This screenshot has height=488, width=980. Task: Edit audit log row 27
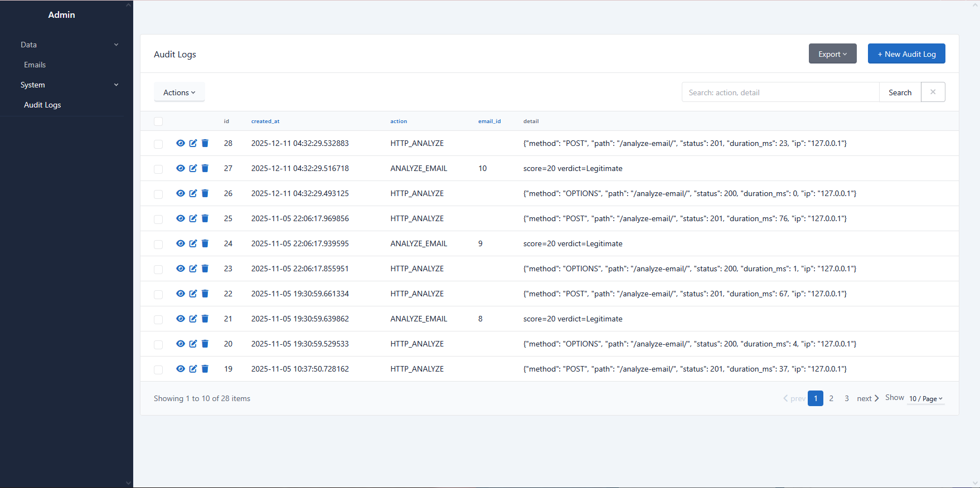(193, 168)
